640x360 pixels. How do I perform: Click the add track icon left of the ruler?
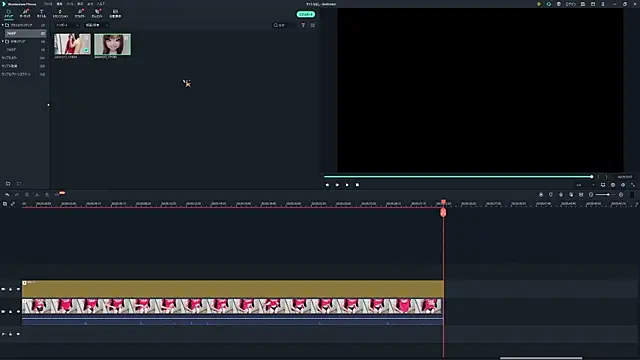pos(5,204)
